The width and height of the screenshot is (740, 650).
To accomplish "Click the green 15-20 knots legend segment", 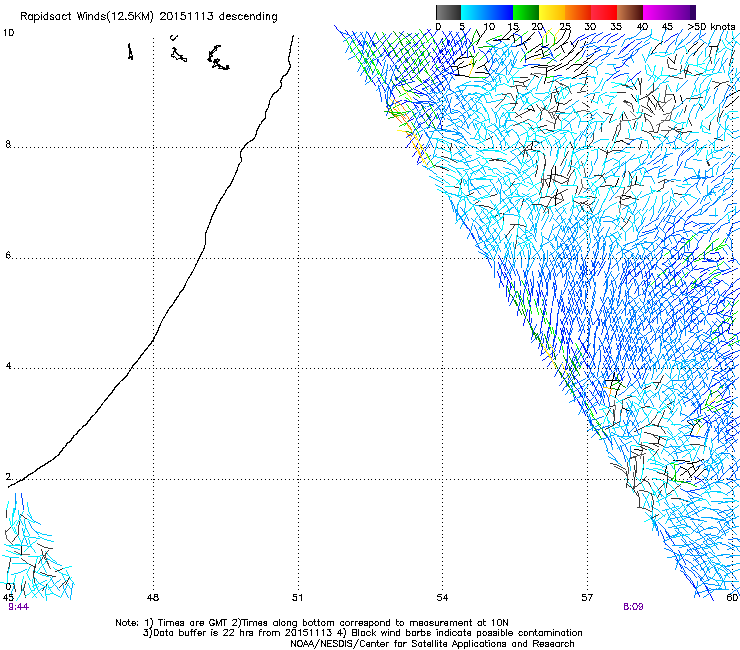I will 526,12.
